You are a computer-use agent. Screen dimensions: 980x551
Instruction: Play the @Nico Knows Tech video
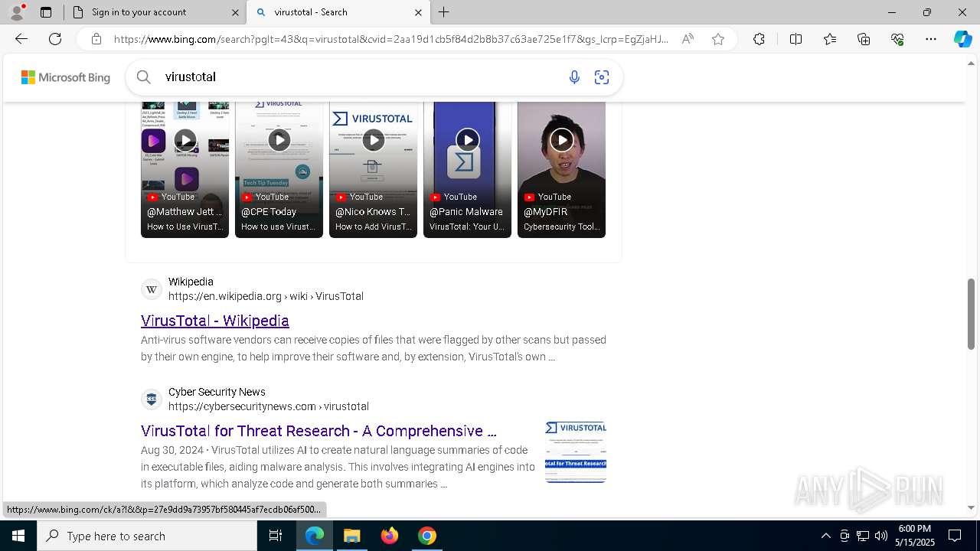pyautogui.click(x=373, y=140)
